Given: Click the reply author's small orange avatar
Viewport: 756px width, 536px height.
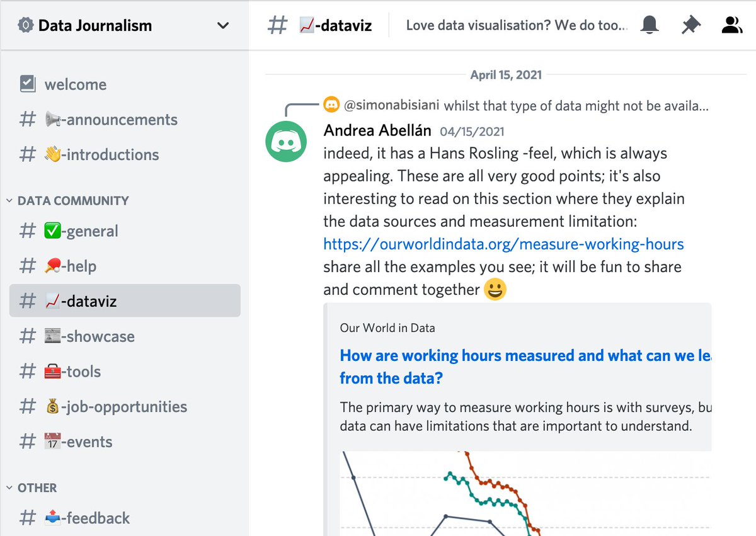Looking at the screenshot, I should (331, 105).
